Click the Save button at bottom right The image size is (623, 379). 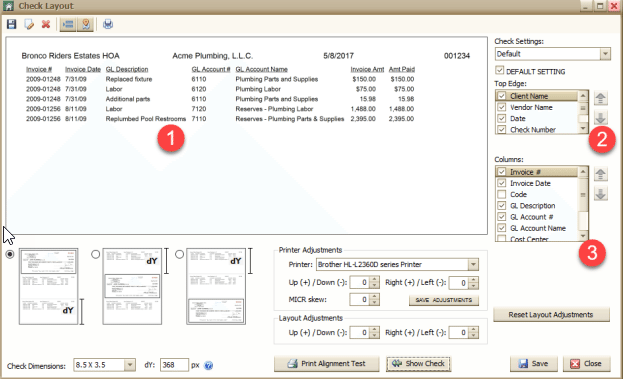[x=534, y=364]
